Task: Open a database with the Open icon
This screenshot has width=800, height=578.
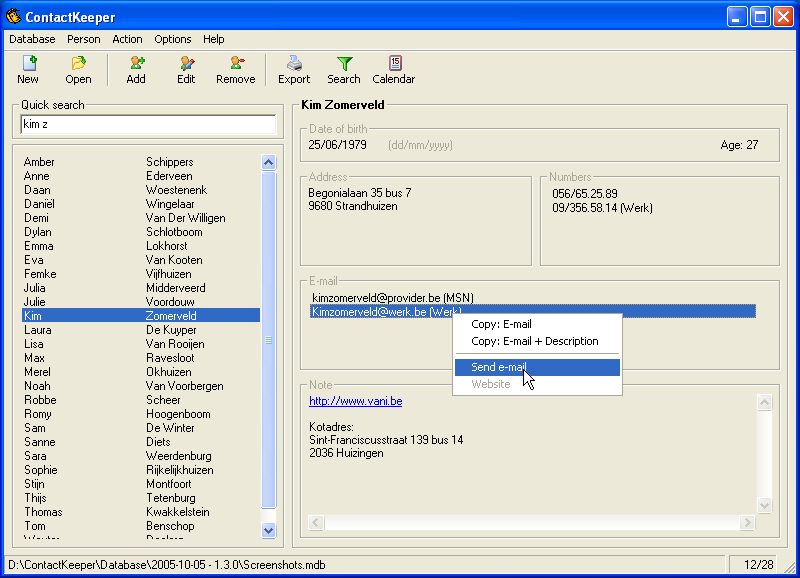Action: [78, 64]
